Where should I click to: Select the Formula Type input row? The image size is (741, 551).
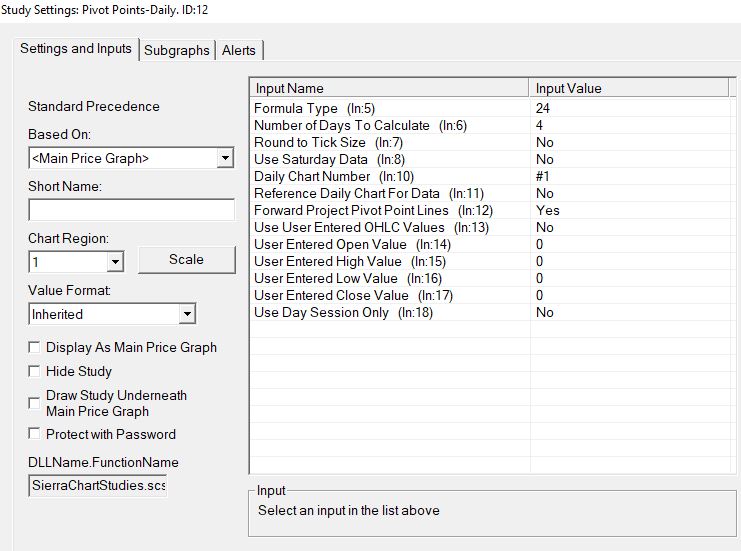pos(390,108)
